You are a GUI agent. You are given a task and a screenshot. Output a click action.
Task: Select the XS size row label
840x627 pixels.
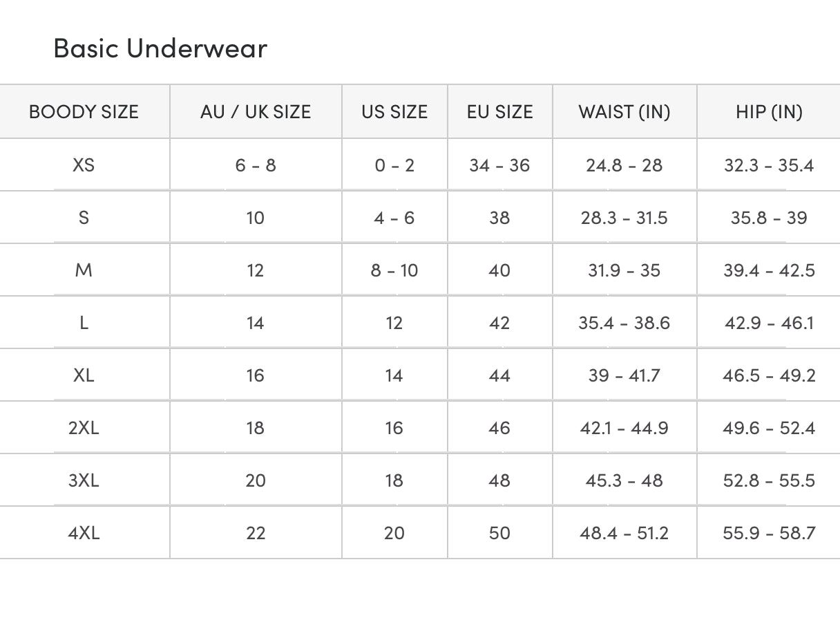pyautogui.click(x=84, y=165)
